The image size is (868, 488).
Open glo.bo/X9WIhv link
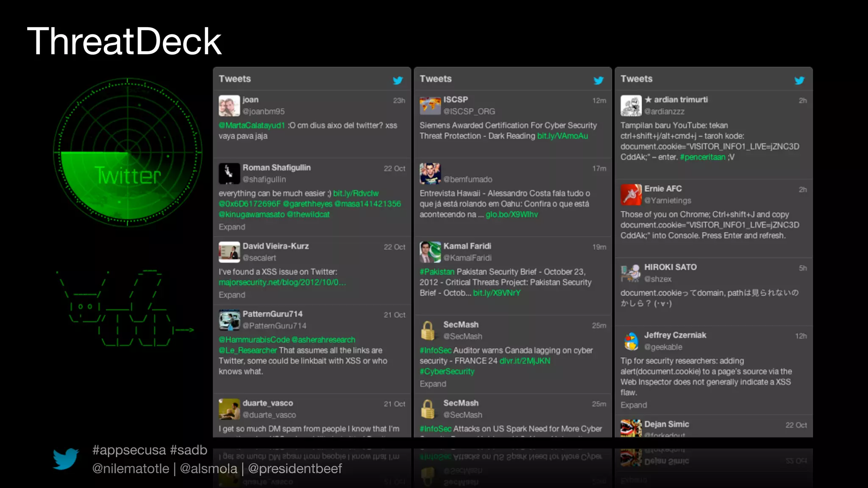(512, 214)
